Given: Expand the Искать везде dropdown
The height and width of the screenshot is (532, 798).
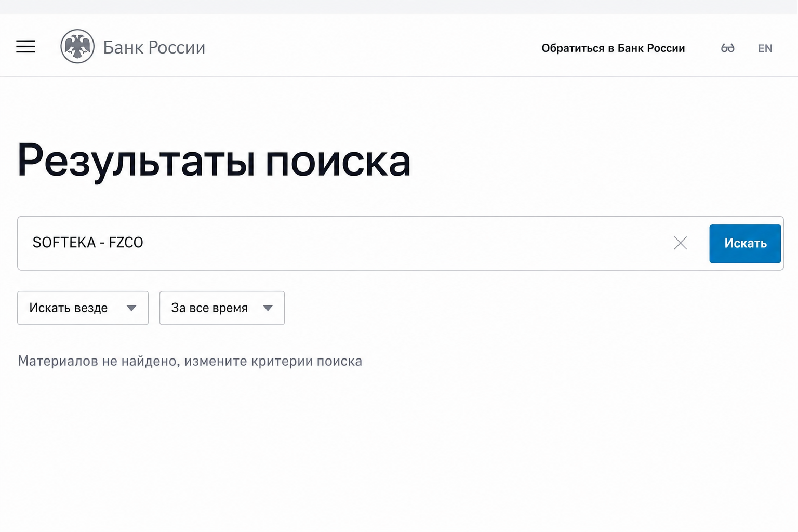Looking at the screenshot, I should [83, 308].
